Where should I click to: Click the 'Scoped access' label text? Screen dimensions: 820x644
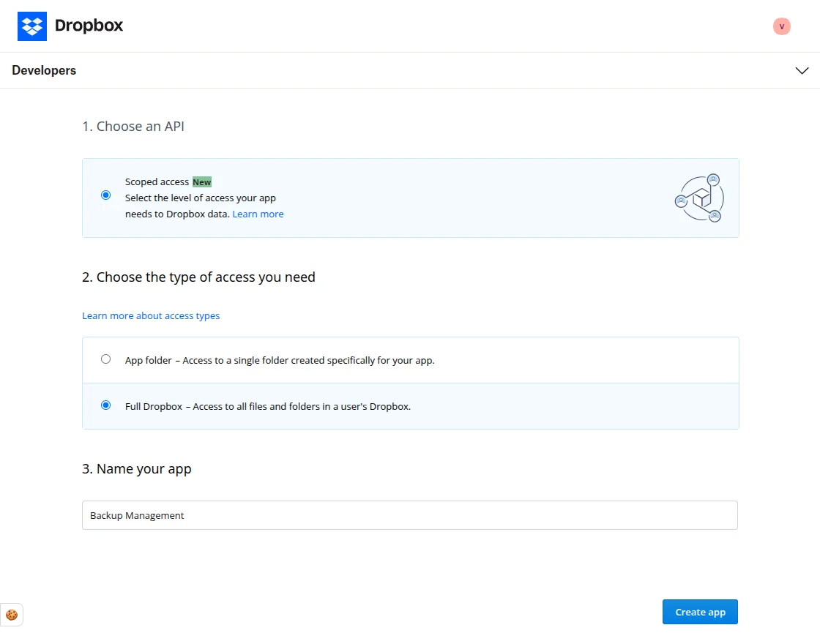tap(157, 182)
